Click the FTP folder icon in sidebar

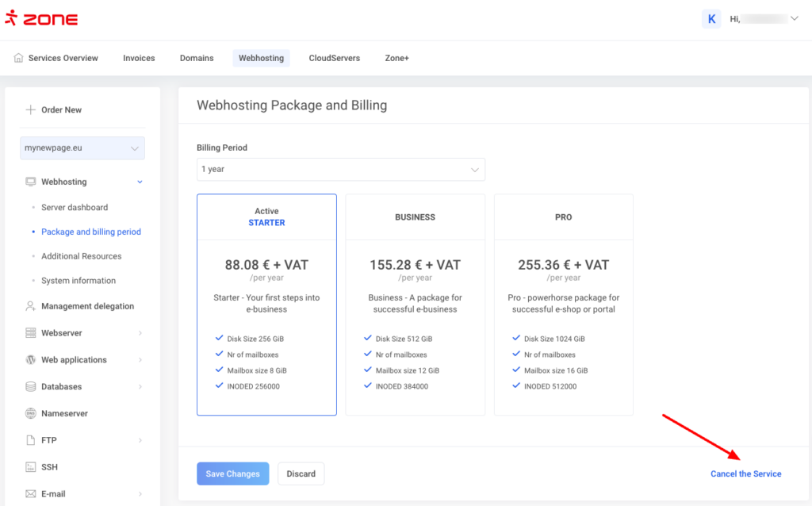click(31, 440)
